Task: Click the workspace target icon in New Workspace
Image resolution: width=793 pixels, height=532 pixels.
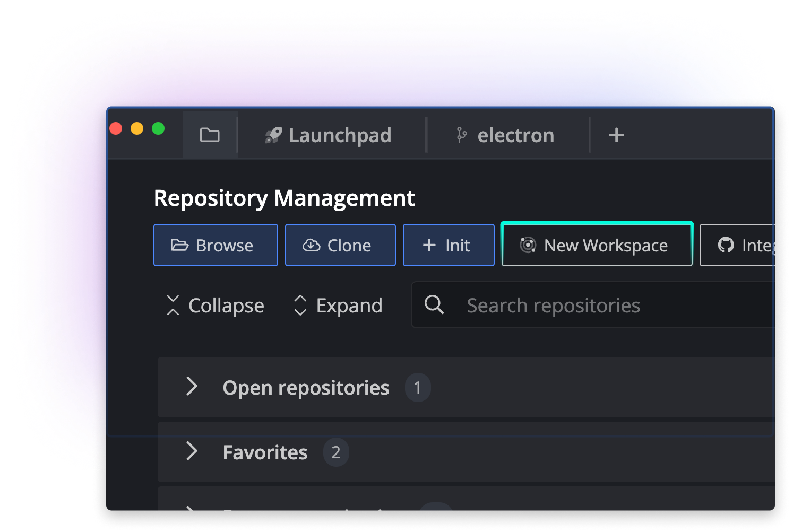Action: pos(528,245)
